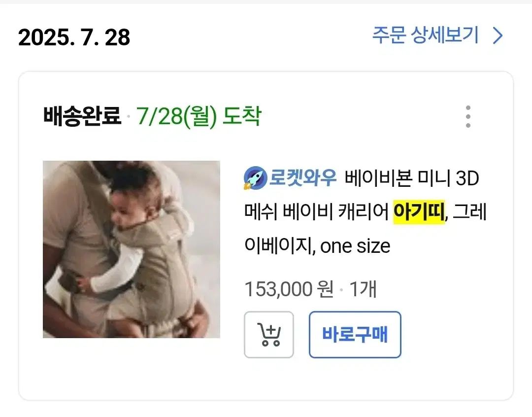Tap the 2025. 7. 28 order date header
Screen dimensions: 532x417
pyautogui.click(x=74, y=37)
